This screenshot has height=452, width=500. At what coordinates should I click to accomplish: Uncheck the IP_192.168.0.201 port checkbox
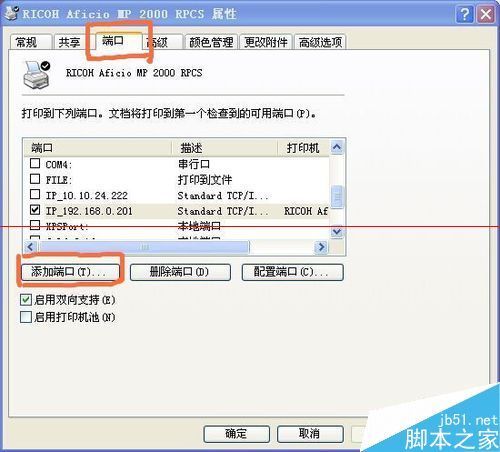[x=35, y=210]
